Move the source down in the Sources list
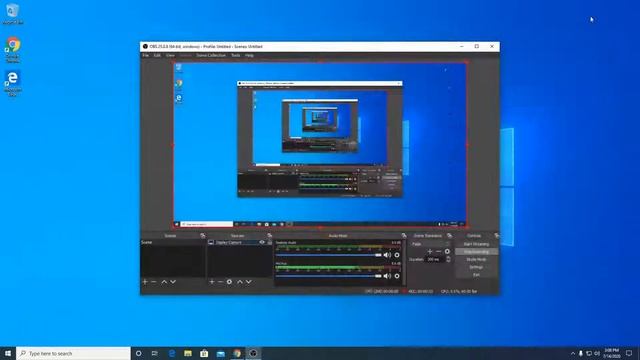The image size is (640, 360). point(249,282)
